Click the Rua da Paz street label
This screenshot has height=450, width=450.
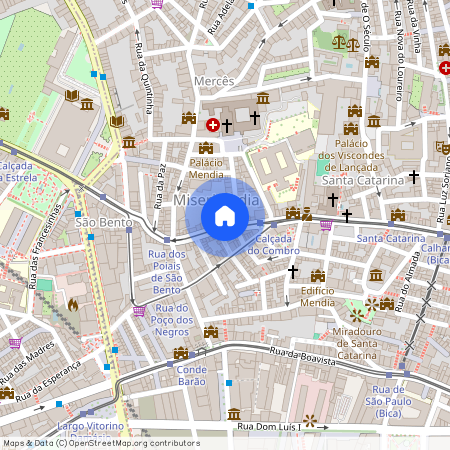point(159,186)
